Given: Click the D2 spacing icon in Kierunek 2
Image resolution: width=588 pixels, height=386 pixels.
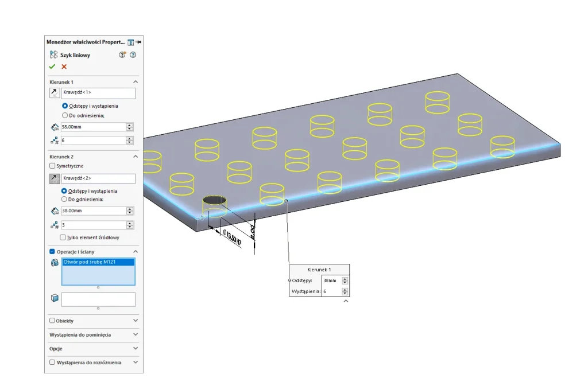Looking at the screenshot, I should tap(55, 211).
